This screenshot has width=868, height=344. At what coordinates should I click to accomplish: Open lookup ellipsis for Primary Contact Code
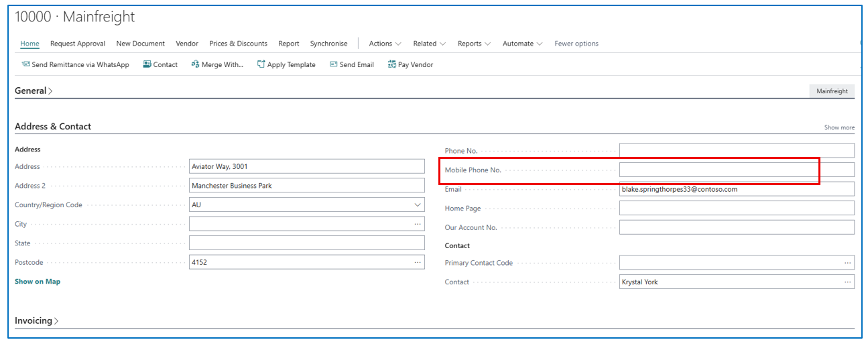tap(847, 263)
